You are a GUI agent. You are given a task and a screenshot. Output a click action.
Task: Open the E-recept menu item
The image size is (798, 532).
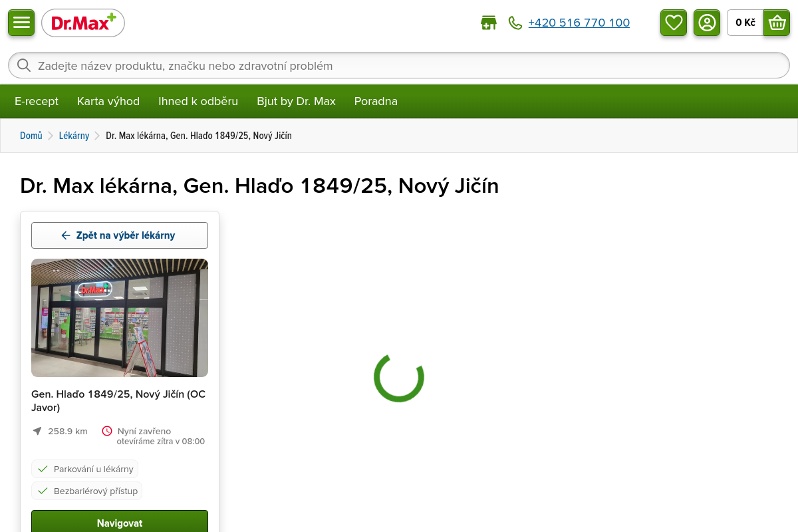pos(37,101)
